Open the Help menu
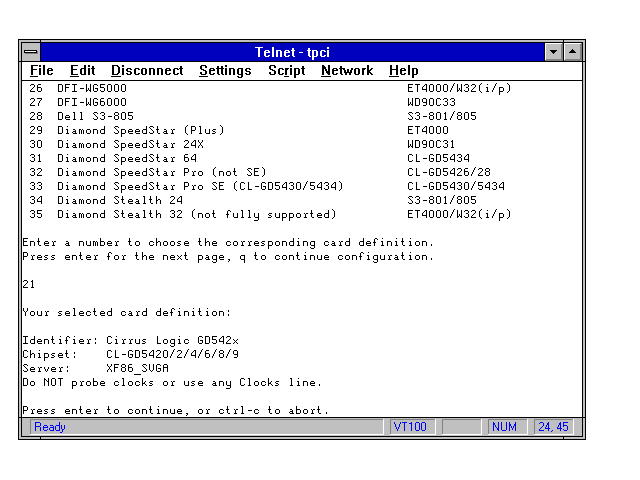Screen dimensions: 640x480 pos(404,71)
